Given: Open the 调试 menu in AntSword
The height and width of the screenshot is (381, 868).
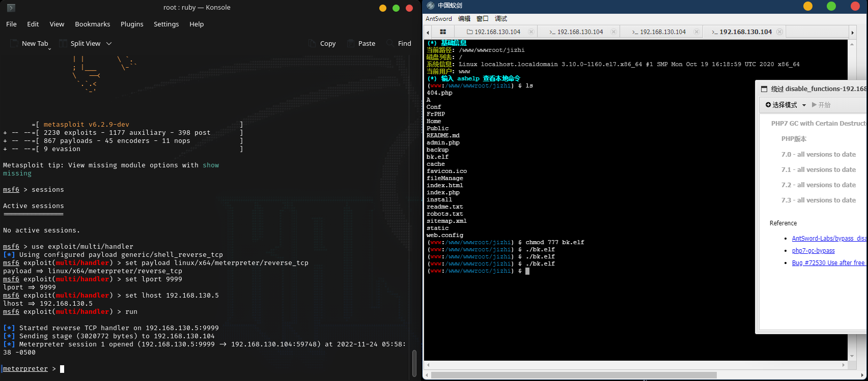Looking at the screenshot, I should tap(501, 19).
